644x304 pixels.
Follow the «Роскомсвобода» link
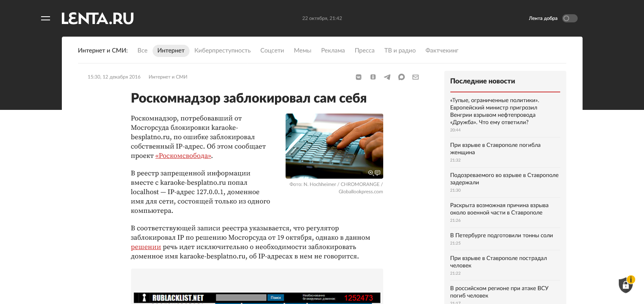pyautogui.click(x=183, y=156)
